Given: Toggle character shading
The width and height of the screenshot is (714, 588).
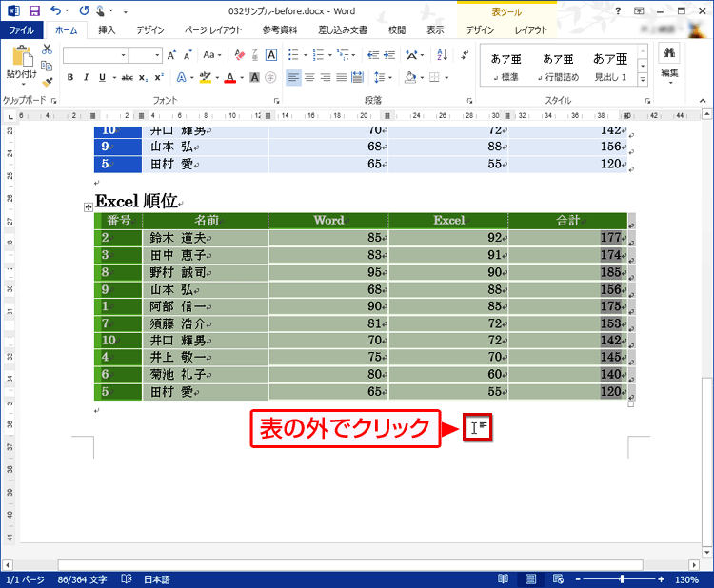Looking at the screenshot, I should click(254, 77).
